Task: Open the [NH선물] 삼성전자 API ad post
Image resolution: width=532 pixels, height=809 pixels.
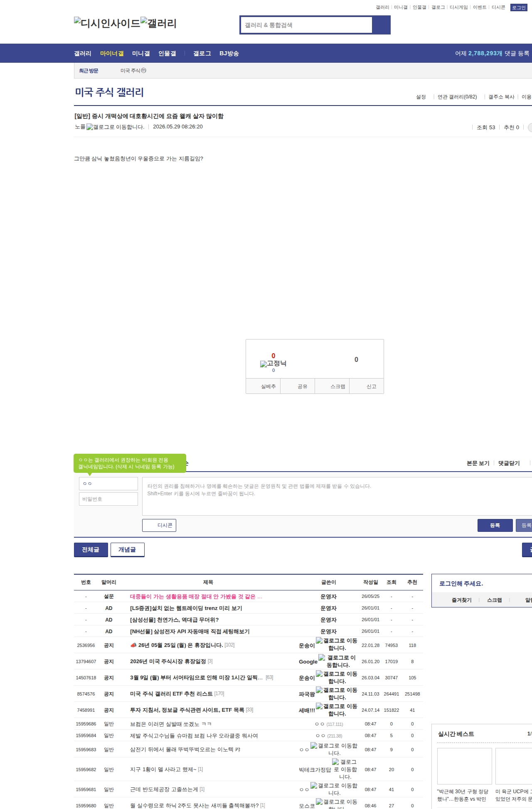Action: click(x=190, y=631)
